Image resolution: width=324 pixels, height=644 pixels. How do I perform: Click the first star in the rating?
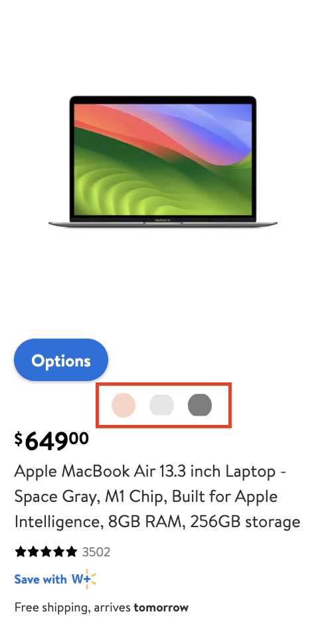point(21,552)
